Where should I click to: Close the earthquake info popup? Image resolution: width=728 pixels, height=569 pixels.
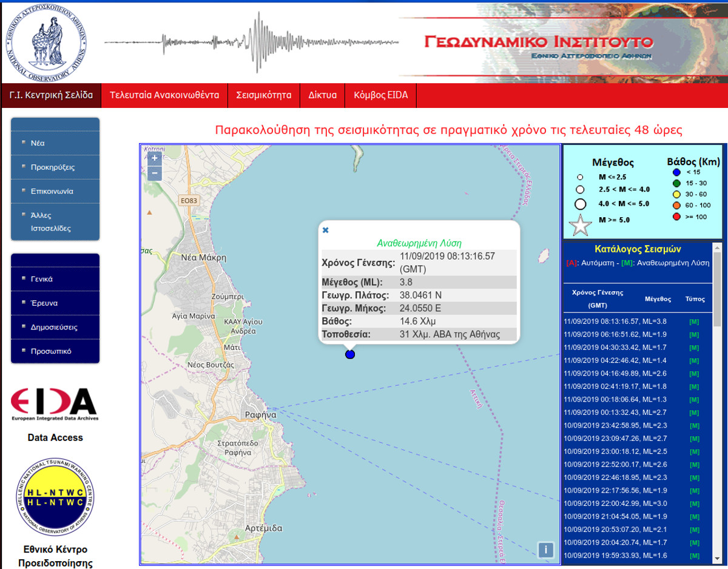[325, 230]
